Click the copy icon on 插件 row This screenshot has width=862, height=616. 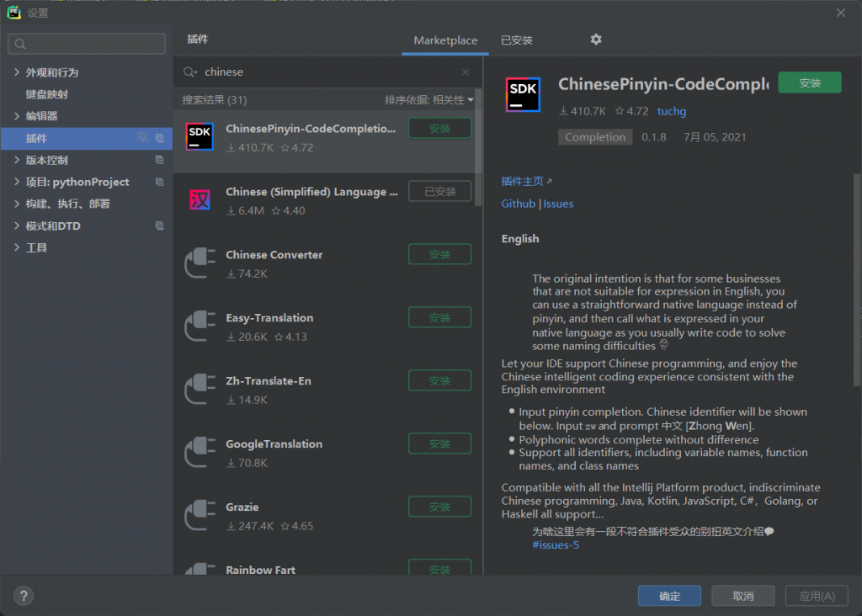point(159,138)
